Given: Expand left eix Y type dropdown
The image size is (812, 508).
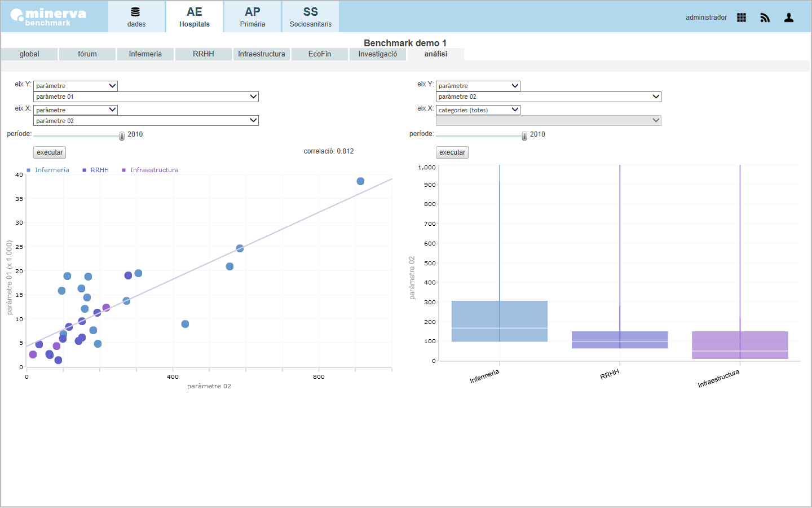Looking at the screenshot, I should pos(76,86).
